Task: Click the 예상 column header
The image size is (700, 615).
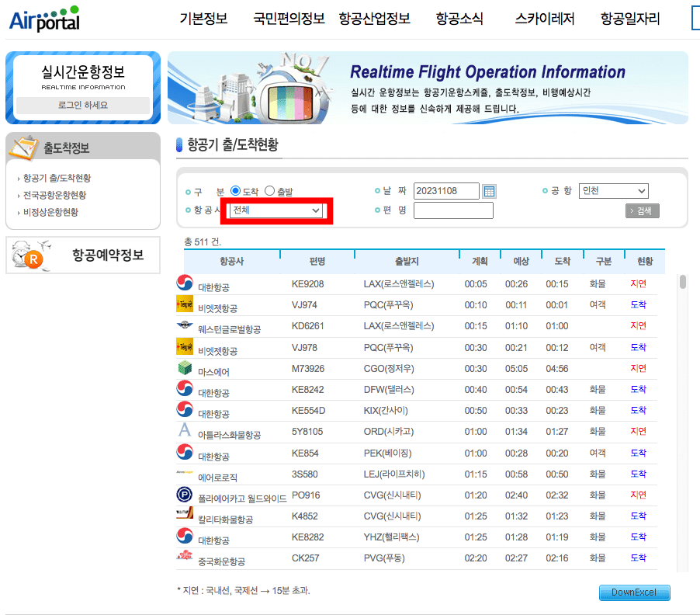Action: pos(521,261)
